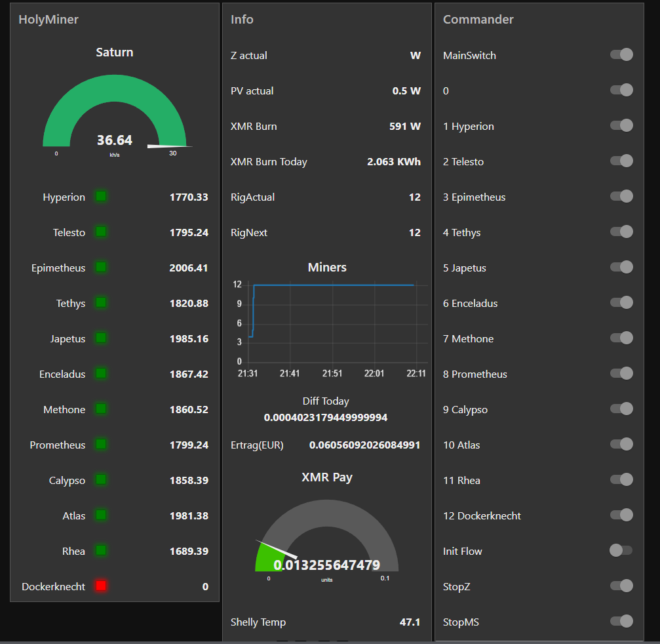Click the Shelly Temp value
The width and height of the screenshot is (660, 644).
(410, 622)
